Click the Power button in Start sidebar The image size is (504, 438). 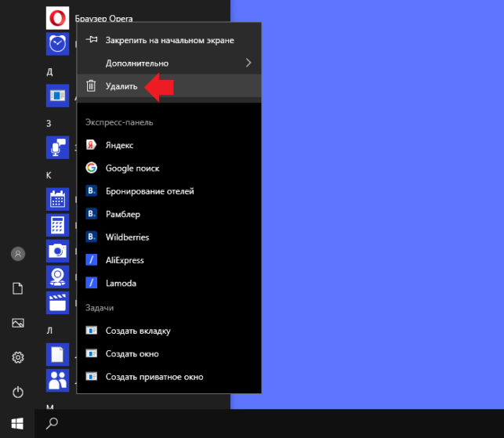18,392
